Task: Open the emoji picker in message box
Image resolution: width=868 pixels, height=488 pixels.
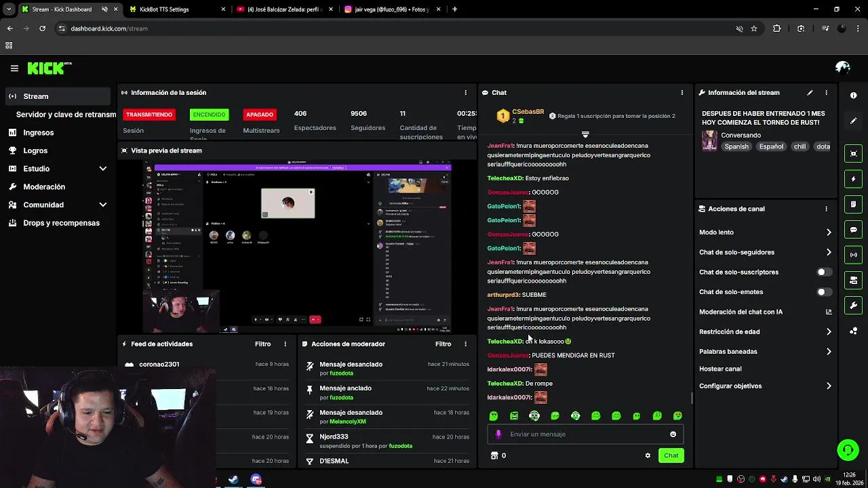Action: tap(673, 434)
